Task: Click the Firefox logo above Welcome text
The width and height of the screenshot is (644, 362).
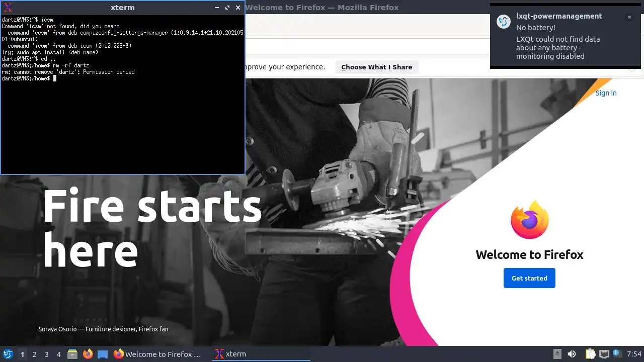Action: point(529,220)
